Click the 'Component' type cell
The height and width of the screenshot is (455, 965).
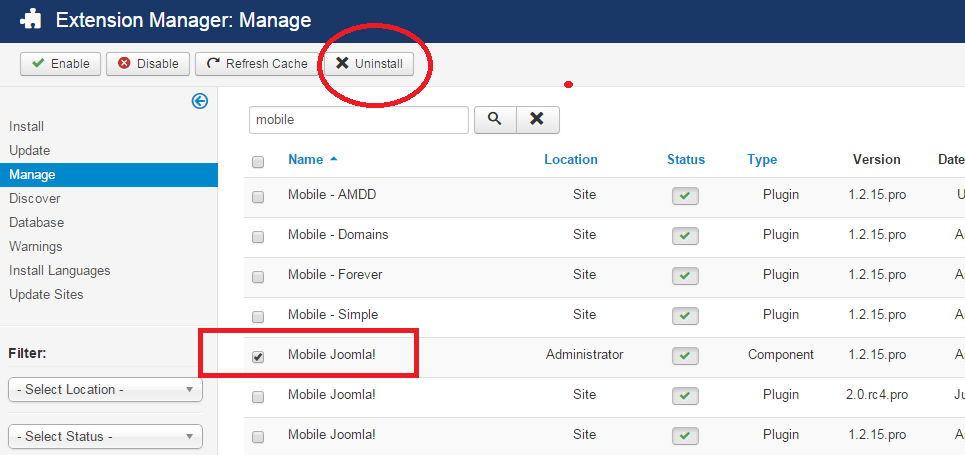(x=781, y=355)
